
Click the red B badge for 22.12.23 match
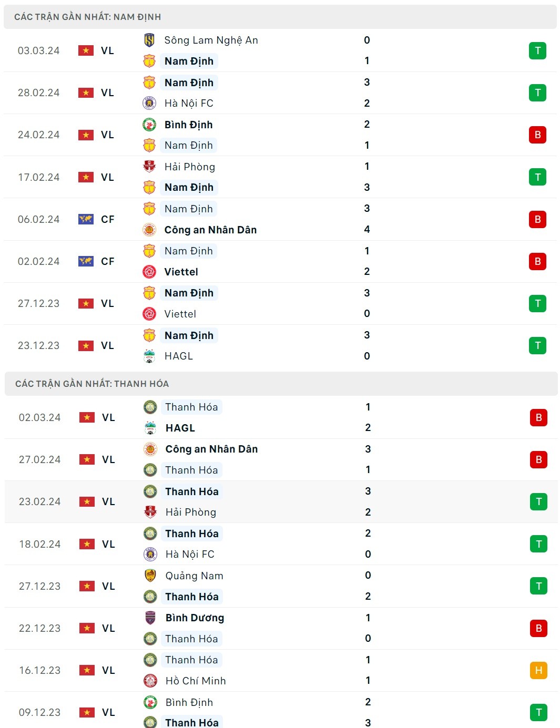tap(538, 628)
